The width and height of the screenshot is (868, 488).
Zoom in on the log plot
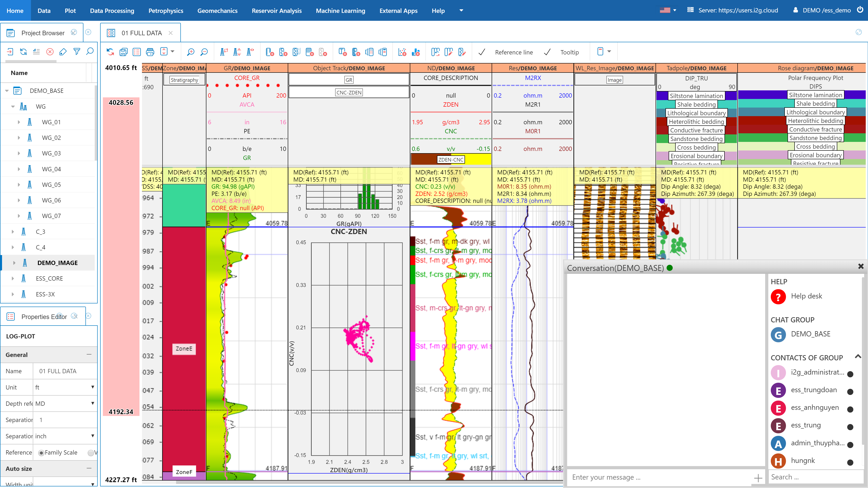191,52
